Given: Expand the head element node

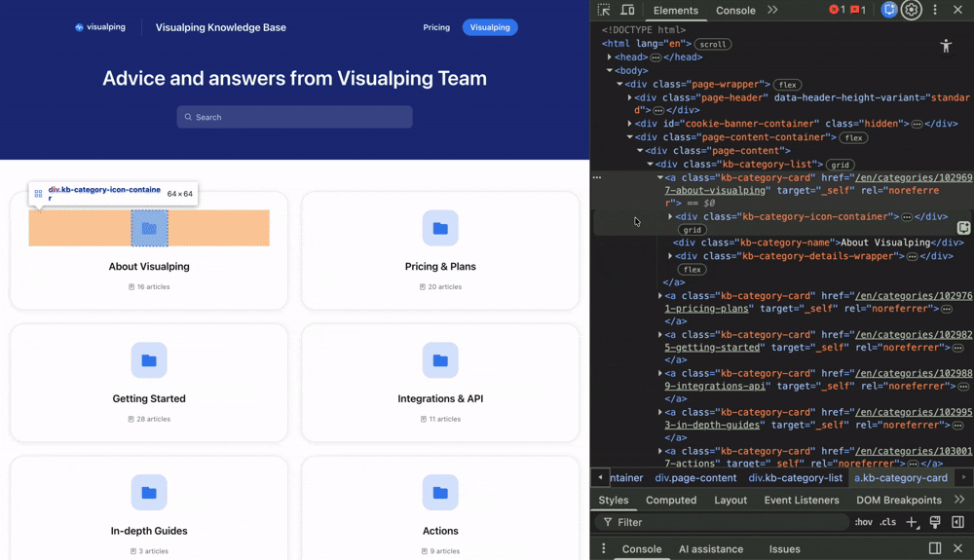Looking at the screenshot, I should click(610, 57).
